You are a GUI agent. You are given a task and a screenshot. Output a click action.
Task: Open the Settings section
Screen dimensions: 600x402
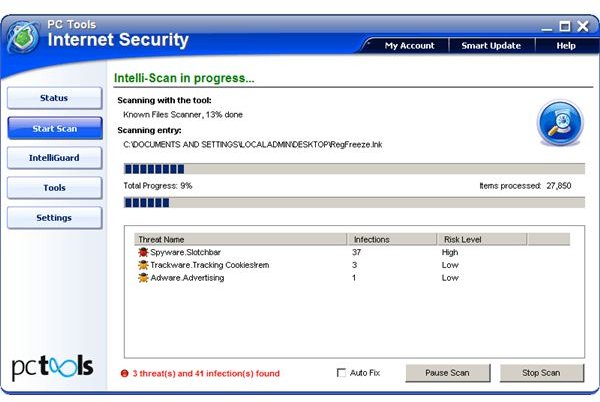tap(54, 218)
